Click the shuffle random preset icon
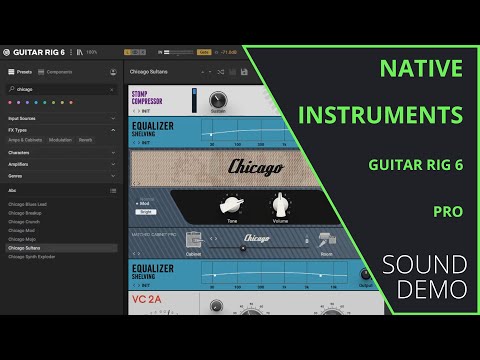The width and height of the screenshot is (480, 360). [x=221, y=72]
